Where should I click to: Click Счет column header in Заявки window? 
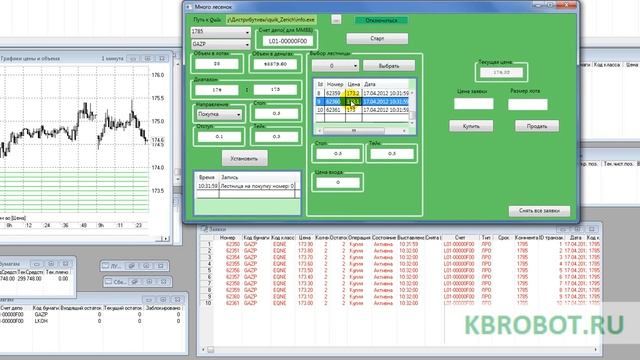(x=460, y=238)
